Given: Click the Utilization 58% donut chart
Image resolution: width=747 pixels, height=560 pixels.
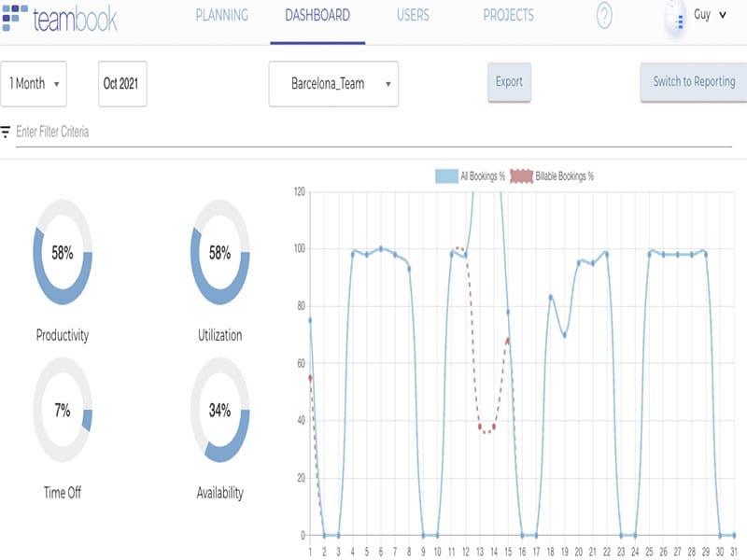Looking at the screenshot, I should tap(219, 254).
